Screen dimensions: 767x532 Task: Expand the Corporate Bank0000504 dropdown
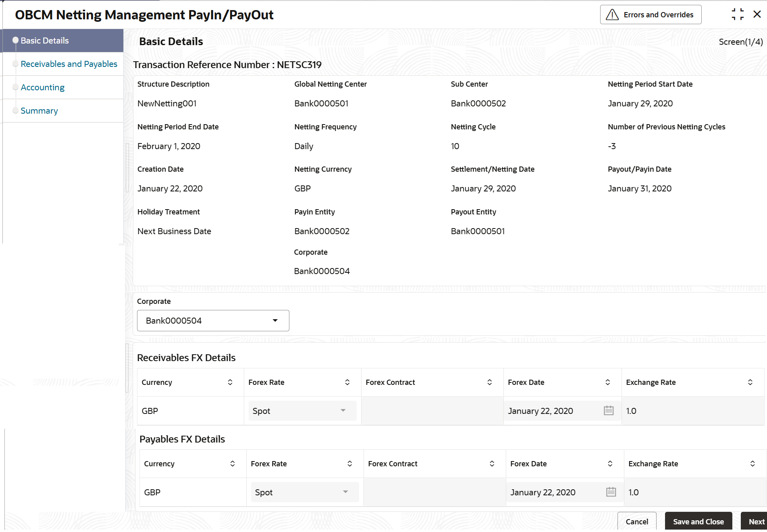(213, 320)
